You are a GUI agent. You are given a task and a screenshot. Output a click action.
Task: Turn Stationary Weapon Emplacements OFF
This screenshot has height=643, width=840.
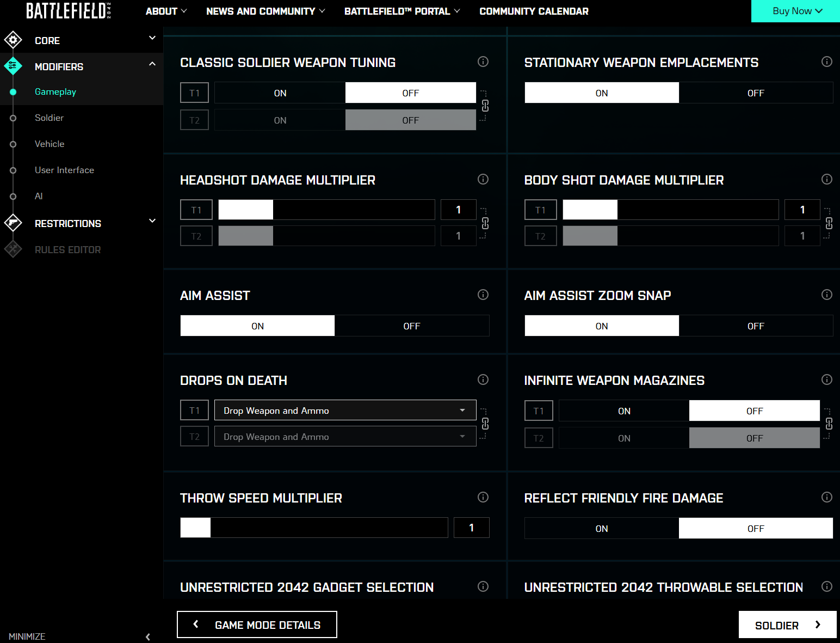pyautogui.click(x=756, y=93)
